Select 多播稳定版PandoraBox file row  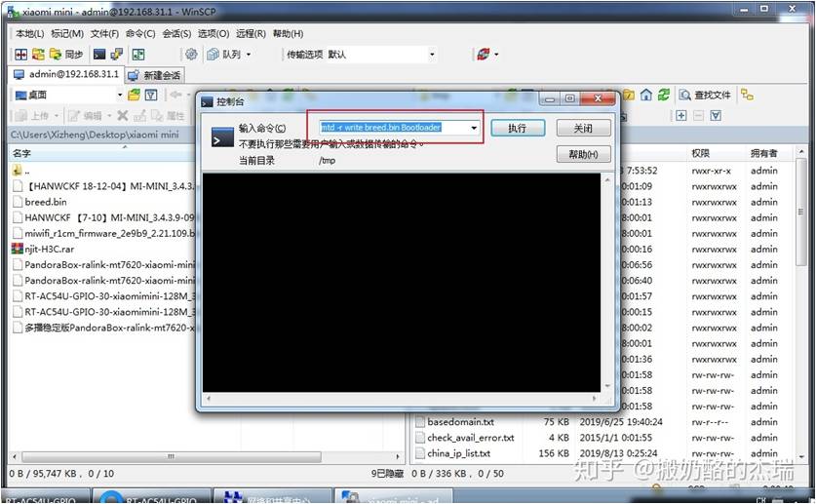(103, 328)
